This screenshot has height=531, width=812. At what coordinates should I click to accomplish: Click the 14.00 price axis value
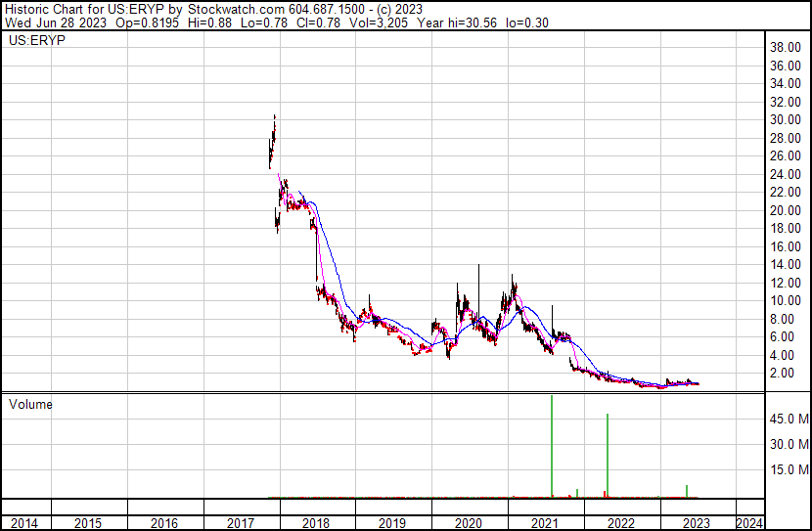point(786,264)
